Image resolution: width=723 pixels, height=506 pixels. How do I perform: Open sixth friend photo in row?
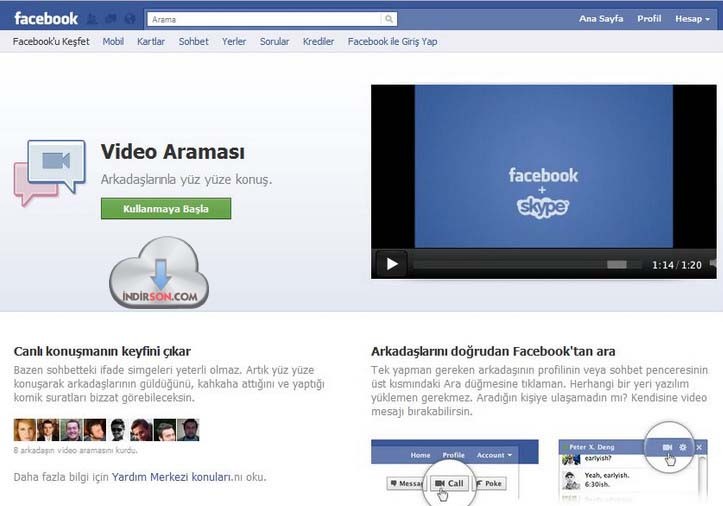tap(142, 430)
